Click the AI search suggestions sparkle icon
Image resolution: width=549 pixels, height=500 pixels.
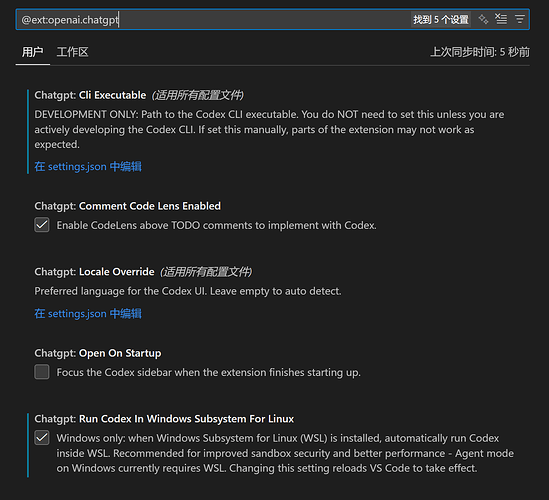point(483,19)
